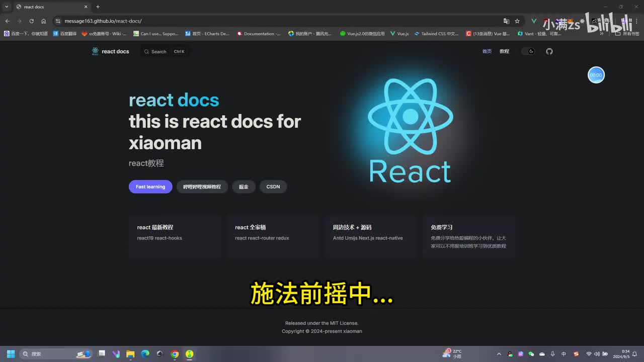Open the (13条消息) Vue bookmark
Image resolution: width=644 pixels, height=362 pixels.
tap(488, 34)
